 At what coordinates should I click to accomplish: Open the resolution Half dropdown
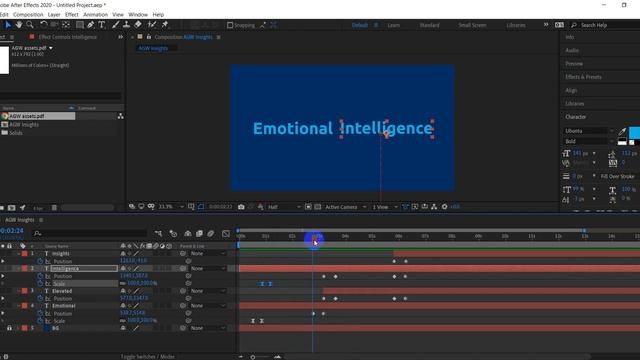pyautogui.click(x=284, y=207)
